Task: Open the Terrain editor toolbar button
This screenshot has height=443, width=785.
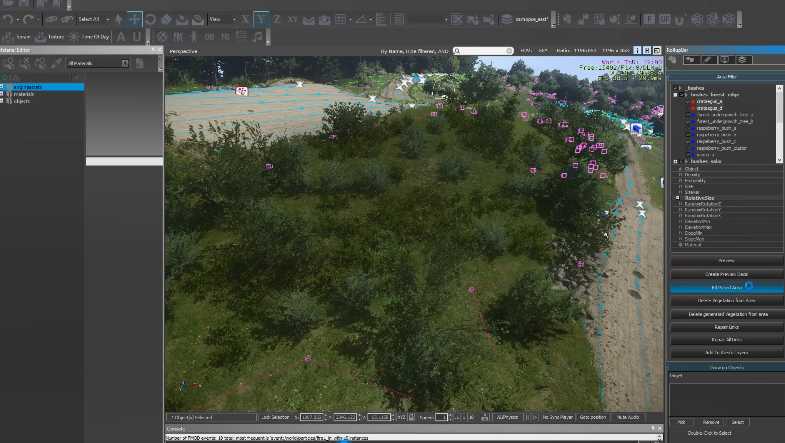Action: (x=17, y=37)
